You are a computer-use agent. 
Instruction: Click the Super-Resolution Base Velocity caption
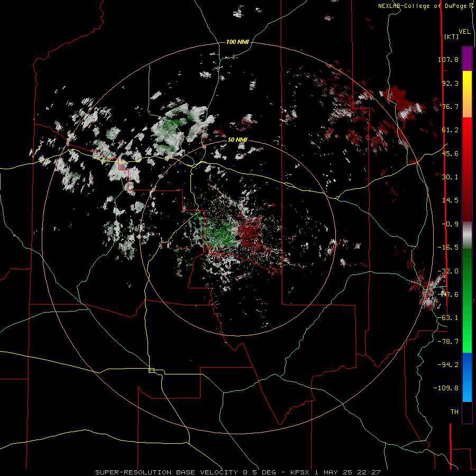pyautogui.click(x=237, y=472)
